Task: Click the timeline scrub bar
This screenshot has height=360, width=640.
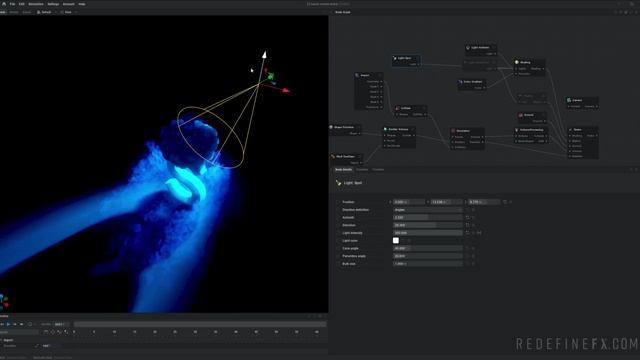Action: pos(200,324)
